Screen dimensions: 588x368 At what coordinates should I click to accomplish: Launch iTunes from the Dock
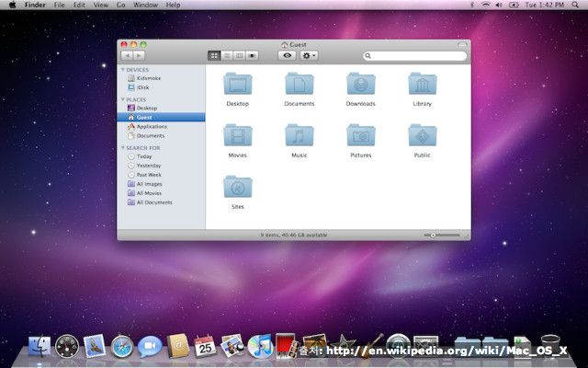260,346
